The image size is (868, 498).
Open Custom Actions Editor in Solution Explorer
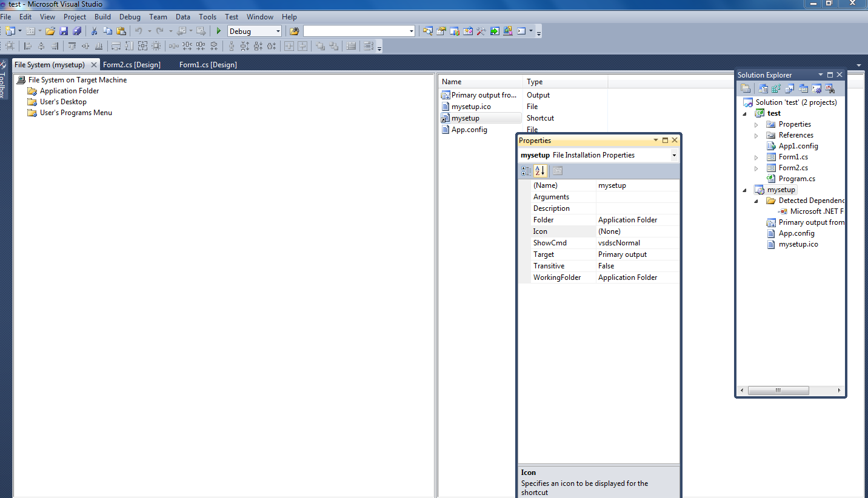tap(816, 88)
